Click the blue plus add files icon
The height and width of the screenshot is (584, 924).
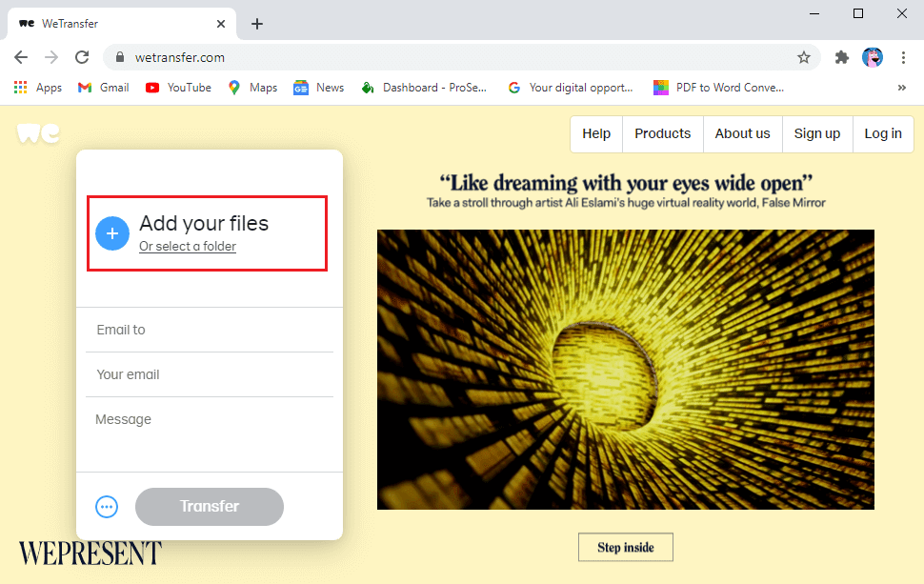click(x=112, y=233)
